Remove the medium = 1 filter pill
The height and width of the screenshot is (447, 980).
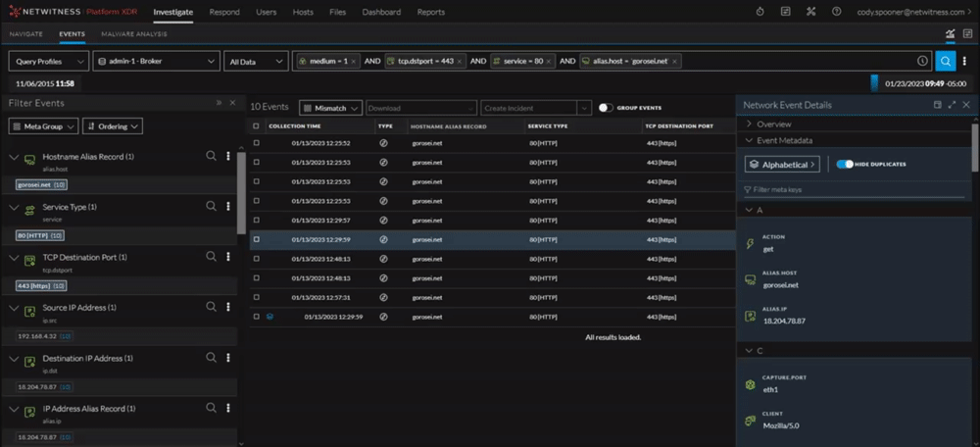(x=353, y=62)
